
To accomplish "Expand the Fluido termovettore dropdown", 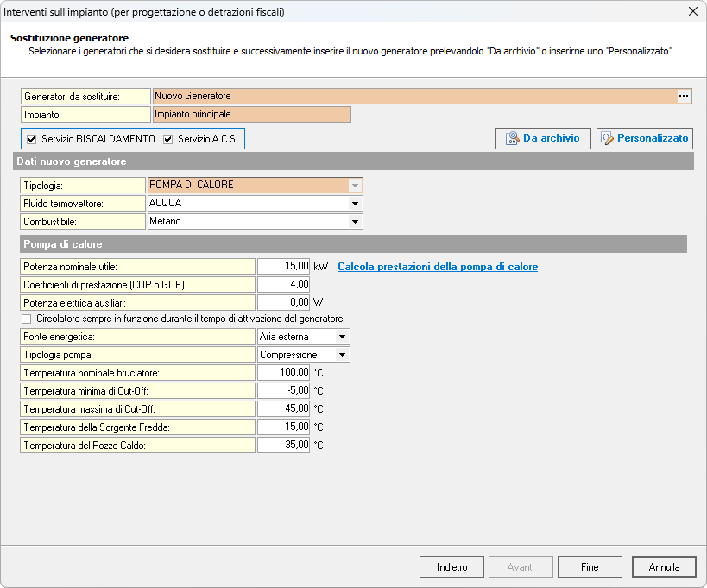I will click(354, 204).
